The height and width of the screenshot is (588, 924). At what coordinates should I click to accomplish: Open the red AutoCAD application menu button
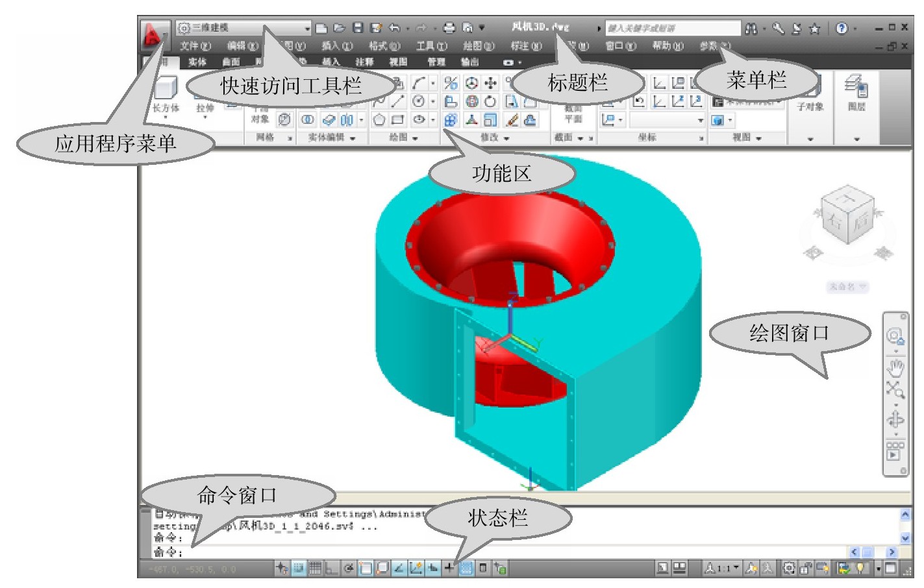pos(153,35)
